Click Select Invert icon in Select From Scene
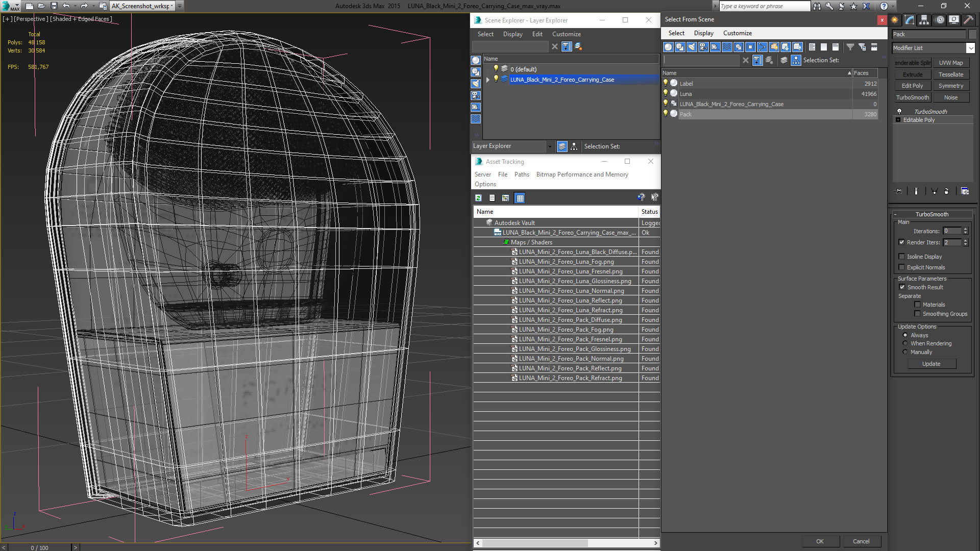Image resolution: width=980 pixels, height=551 pixels. click(x=836, y=47)
